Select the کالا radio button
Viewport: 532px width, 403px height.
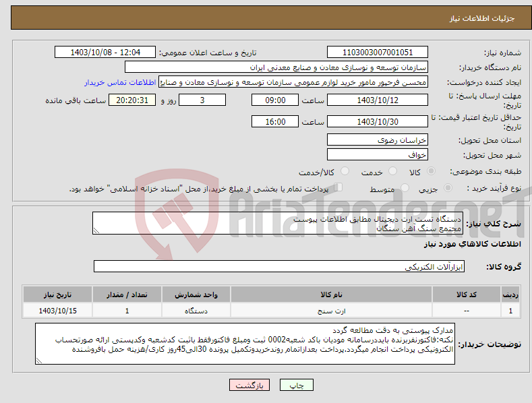(x=431, y=171)
